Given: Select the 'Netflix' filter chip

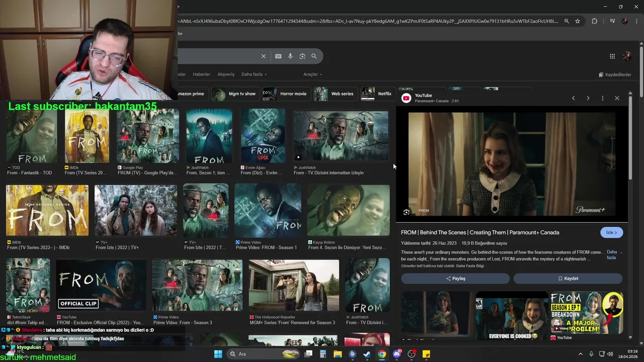Looking at the screenshot, I should tap(377, 94).
